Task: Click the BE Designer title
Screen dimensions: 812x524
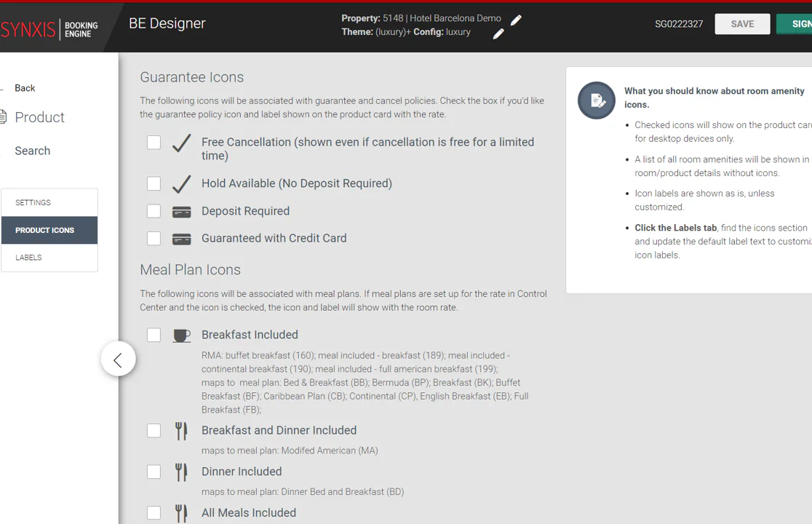Action: [x=167, y=23]
